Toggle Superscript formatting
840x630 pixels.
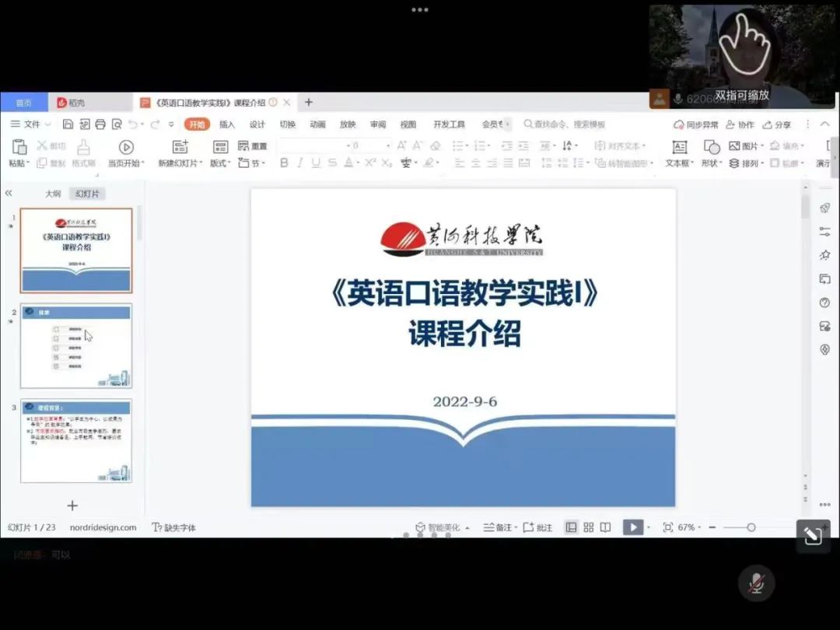(x=370, y=163)
